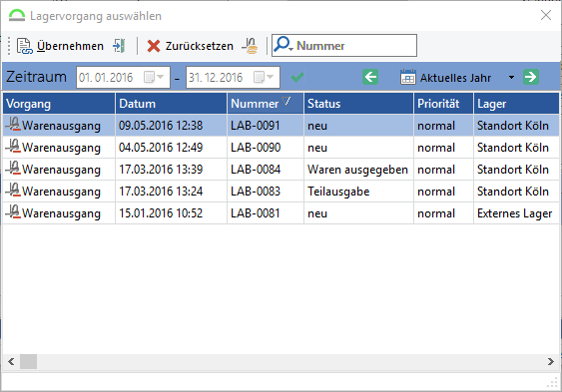Screen dimensions: 562x392
Task: Click Warenausgang icon in LAB-0081 row
Action: pos(13,212)
